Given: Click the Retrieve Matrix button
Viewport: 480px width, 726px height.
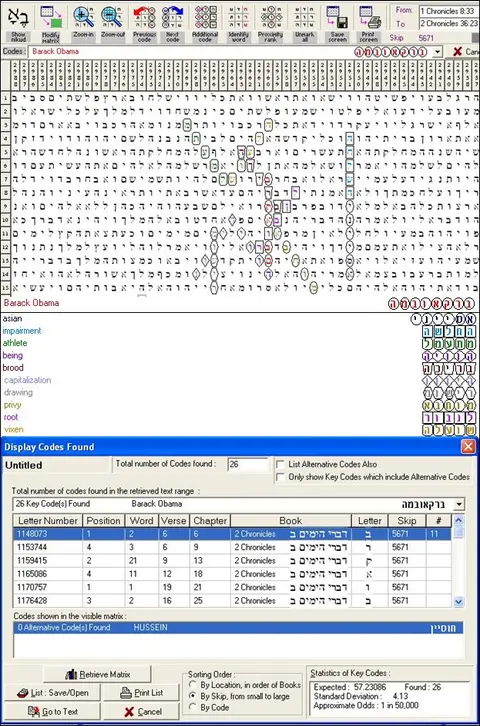Looking at the screenshot, I should [x=97, y=674].
